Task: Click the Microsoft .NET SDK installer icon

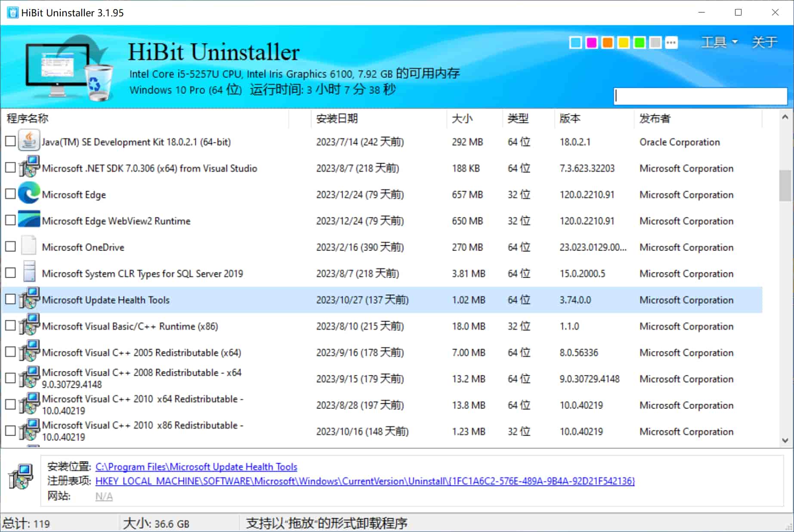Action: [x=29, y=167]
